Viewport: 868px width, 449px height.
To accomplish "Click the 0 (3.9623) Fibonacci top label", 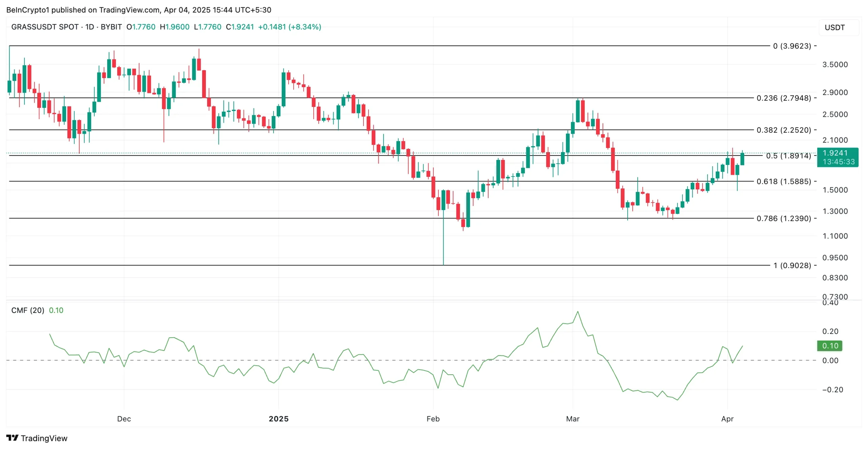I will pos(792,46).
